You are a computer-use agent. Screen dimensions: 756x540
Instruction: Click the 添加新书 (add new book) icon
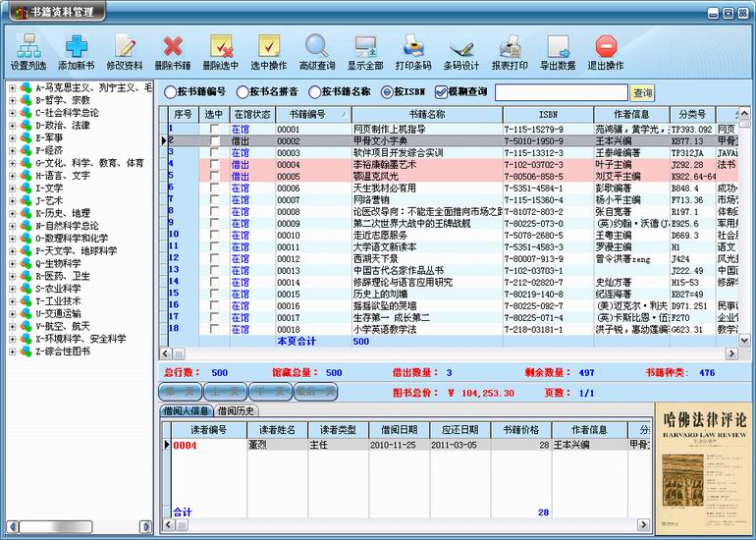point(77,46)
